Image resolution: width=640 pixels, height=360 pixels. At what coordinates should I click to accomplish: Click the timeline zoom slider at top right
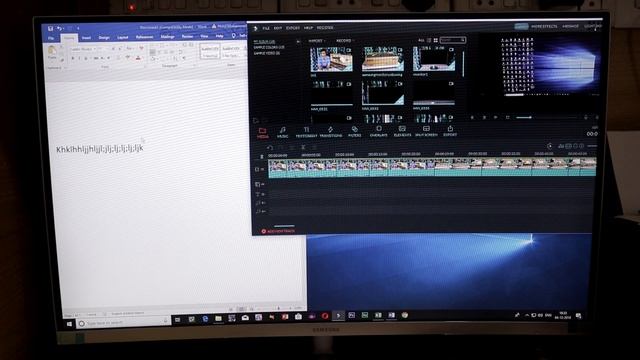[x=593, y=146]
